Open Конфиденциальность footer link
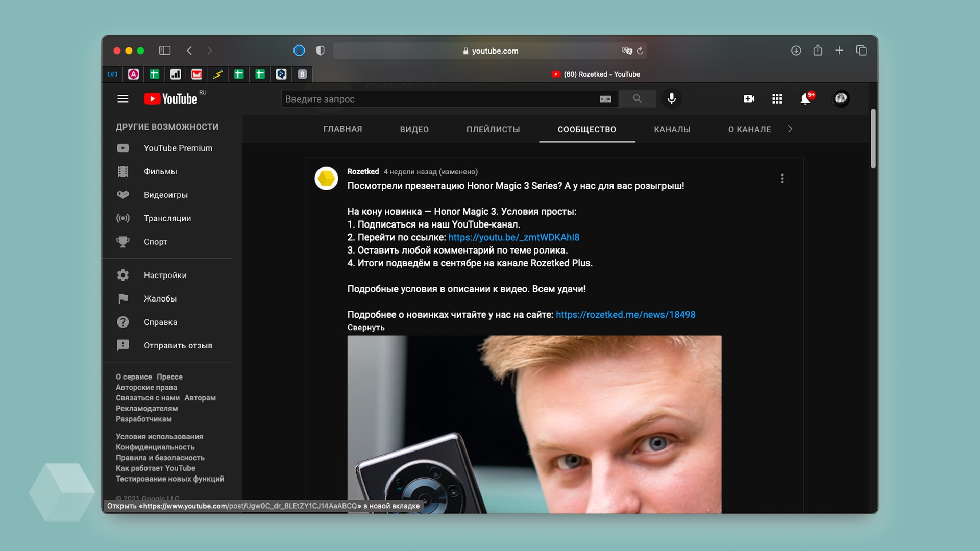Screen dimensions: 980x551 pyautogui.click(x=155, y=447)
